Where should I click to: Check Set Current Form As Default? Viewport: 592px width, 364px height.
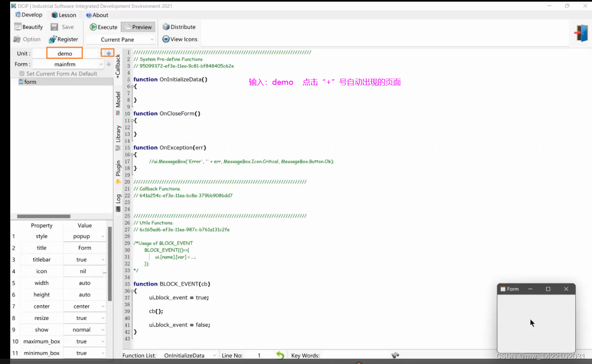(22, 74)
